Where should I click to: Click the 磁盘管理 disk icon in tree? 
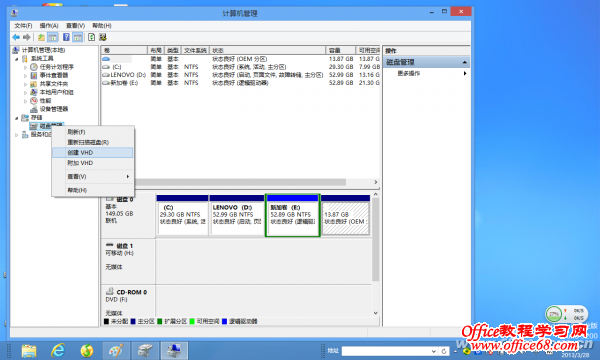click(x=34, y=126)
